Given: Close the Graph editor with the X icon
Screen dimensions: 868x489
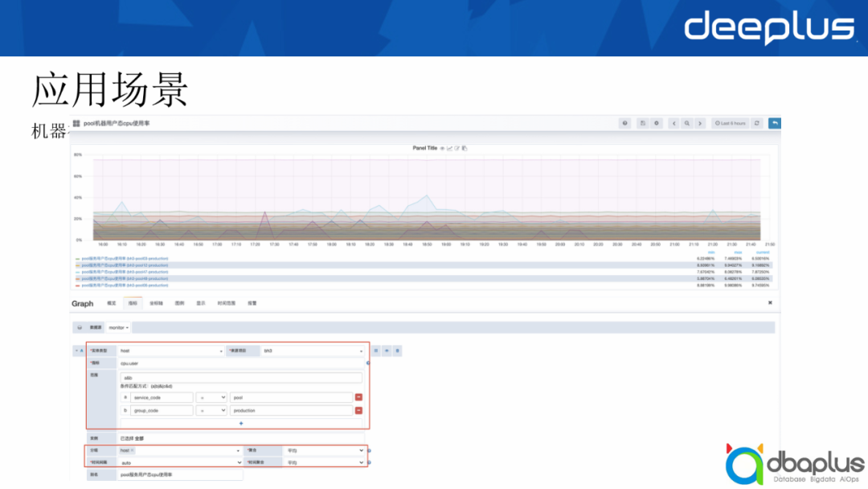Looking at the screenshot, I should pyautogui.click(x=770, y=303).
